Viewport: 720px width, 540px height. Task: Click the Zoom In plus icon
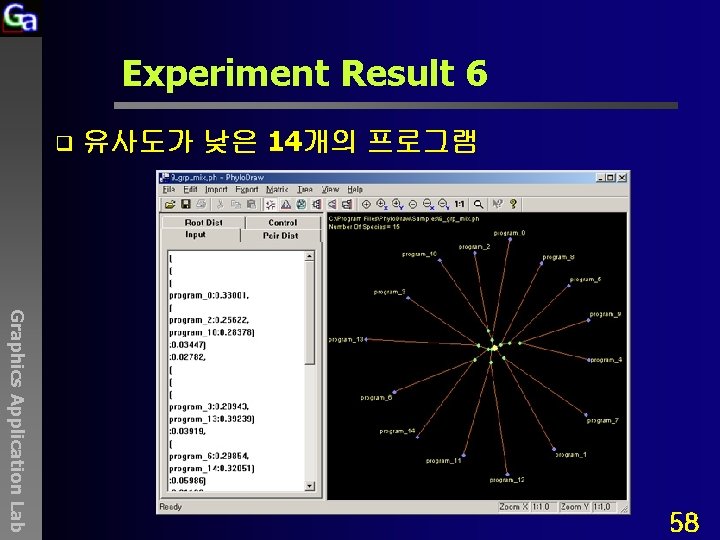(x=366, y=204)
